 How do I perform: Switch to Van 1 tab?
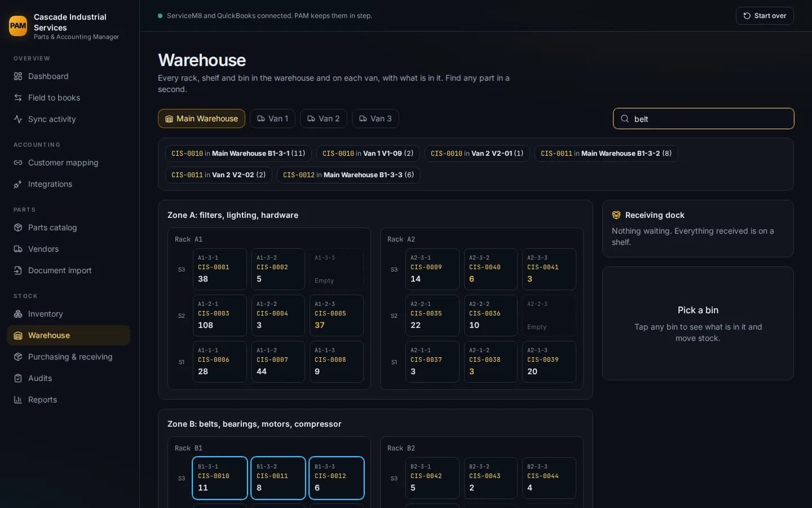click(272, 119)
